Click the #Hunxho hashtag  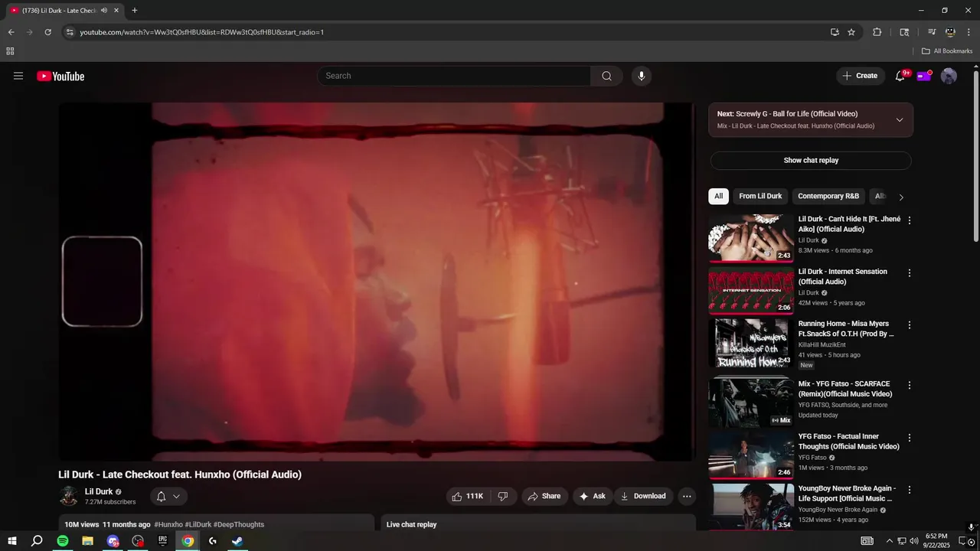tap(168, 524)
